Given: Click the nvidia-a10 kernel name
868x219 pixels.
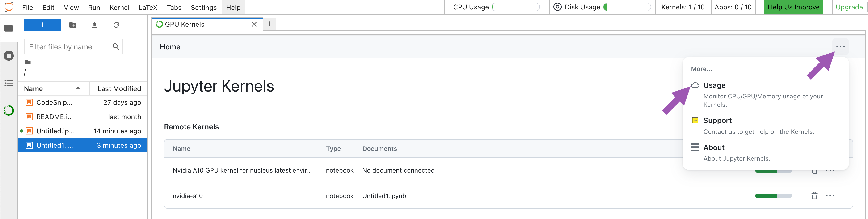Looking at the screenshot, I should pyautogui.click(x=188, y=196).
